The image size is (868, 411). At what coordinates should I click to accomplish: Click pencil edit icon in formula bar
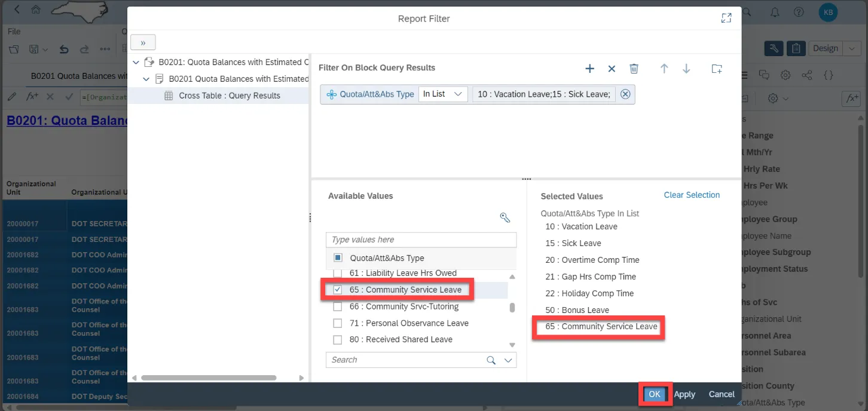(x=11, y=96)
